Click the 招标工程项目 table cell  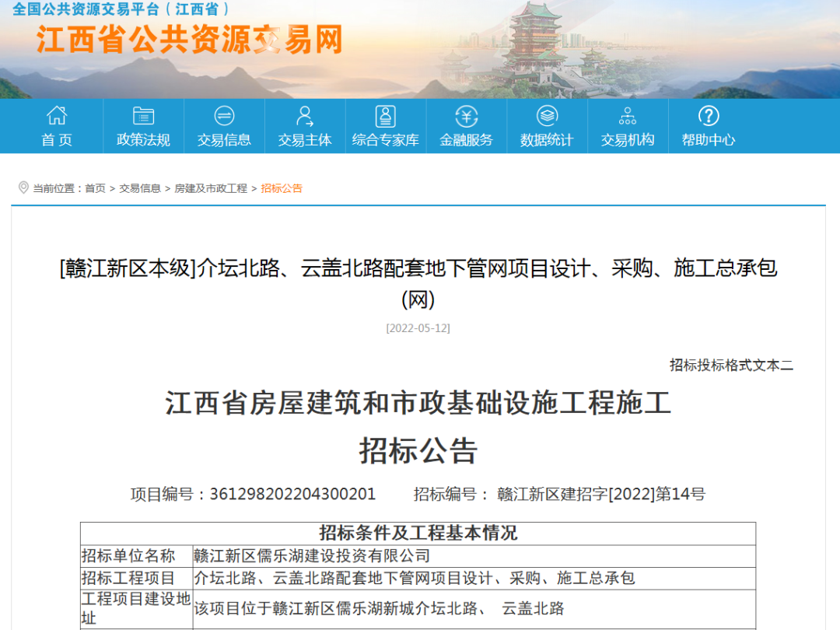click(137, 579)
